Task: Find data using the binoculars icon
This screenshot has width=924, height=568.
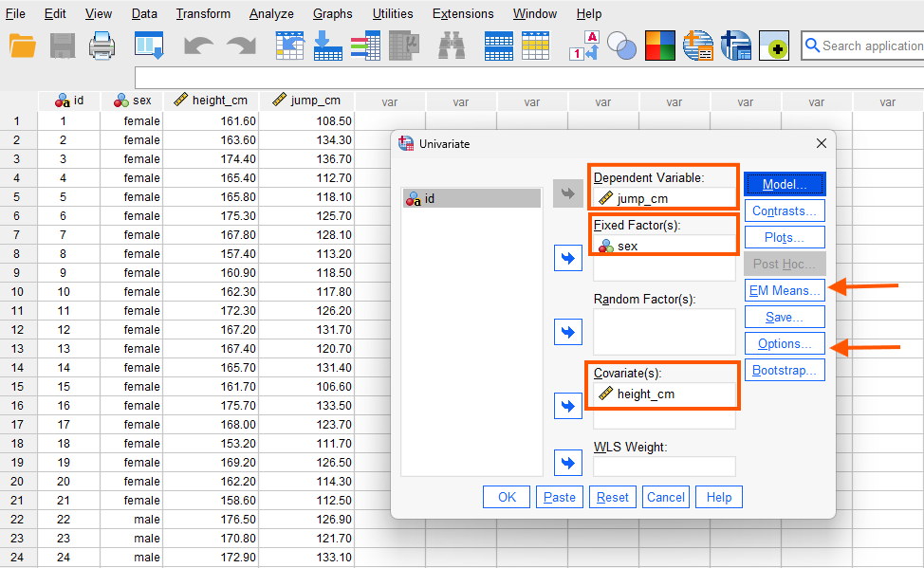Action: (452, 46)
